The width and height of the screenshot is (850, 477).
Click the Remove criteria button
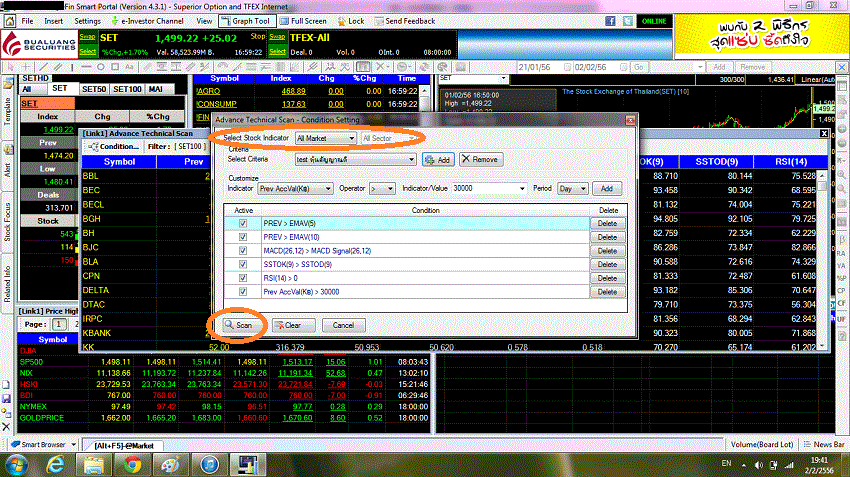[x=481, y=159]
